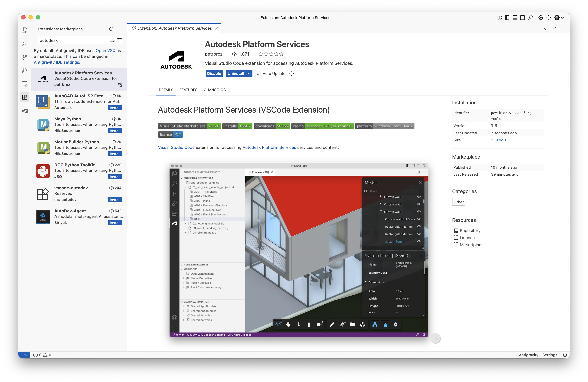This screenshot has width=588, height=382.
Task: Open editor more actions ellipsis
Action: point(563,28)
